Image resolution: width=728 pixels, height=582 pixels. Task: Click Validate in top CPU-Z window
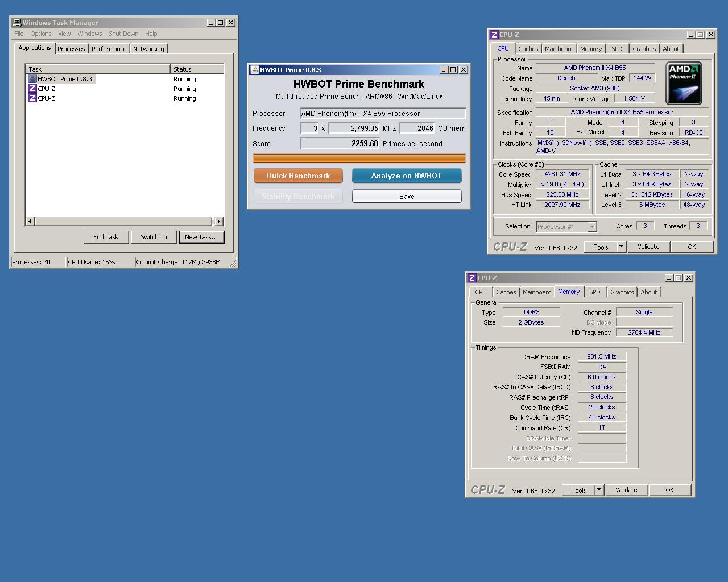[x=648, y=247]
